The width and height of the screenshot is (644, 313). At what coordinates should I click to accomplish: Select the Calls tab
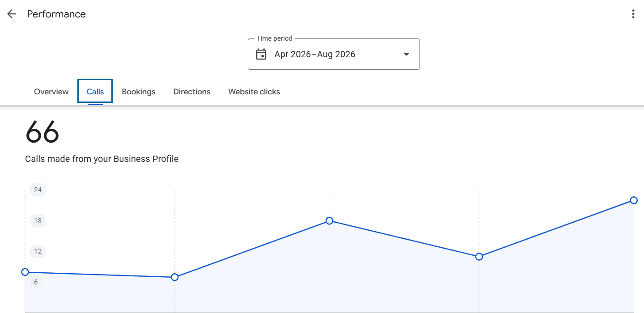click(95, 92)
